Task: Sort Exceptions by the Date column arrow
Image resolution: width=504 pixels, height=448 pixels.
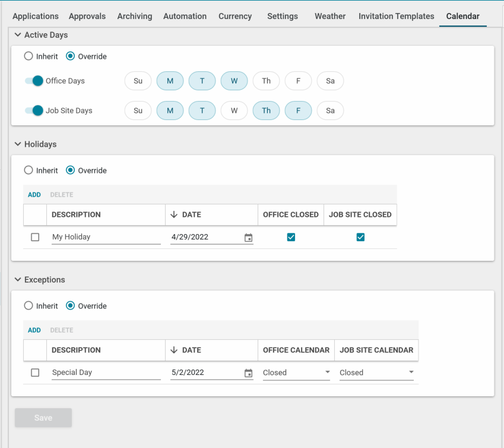Action: click(174, 350)
